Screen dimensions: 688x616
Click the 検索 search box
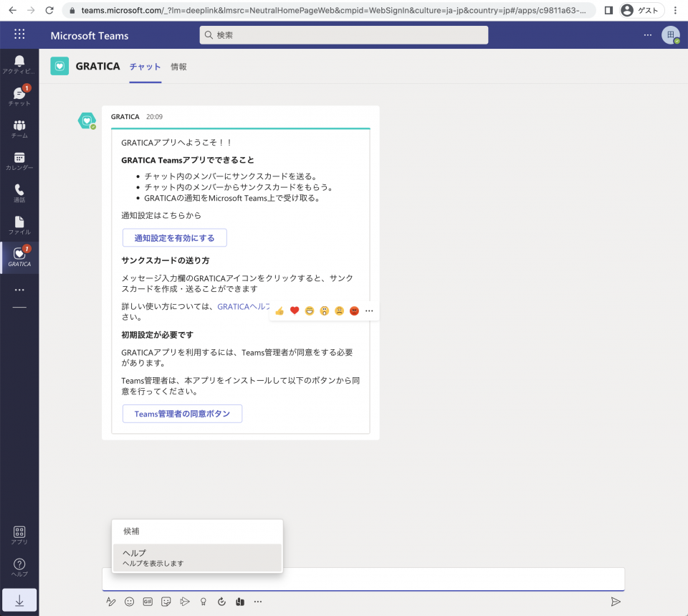343,35
